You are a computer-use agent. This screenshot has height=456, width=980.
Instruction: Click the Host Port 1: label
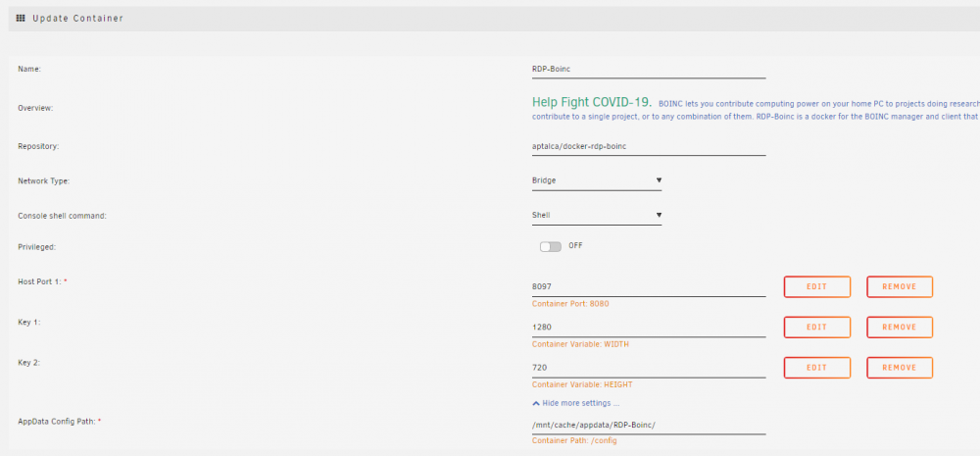point(40,281)
